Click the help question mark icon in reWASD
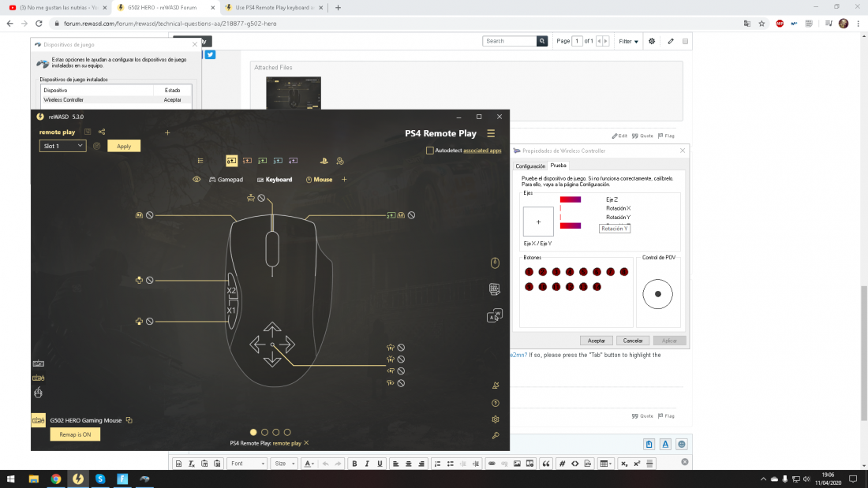Viewport: 868px width, 488px height. (495, 403)
